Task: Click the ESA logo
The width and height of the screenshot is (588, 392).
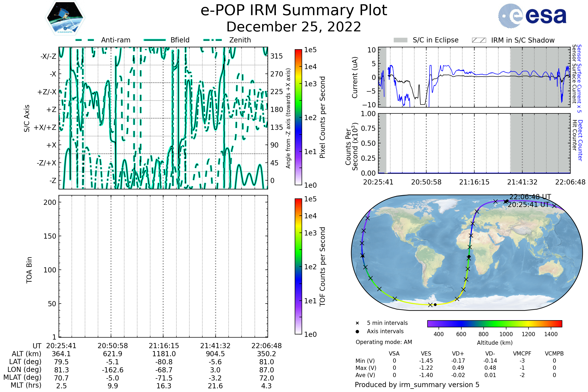Action: tap(532, 16)
